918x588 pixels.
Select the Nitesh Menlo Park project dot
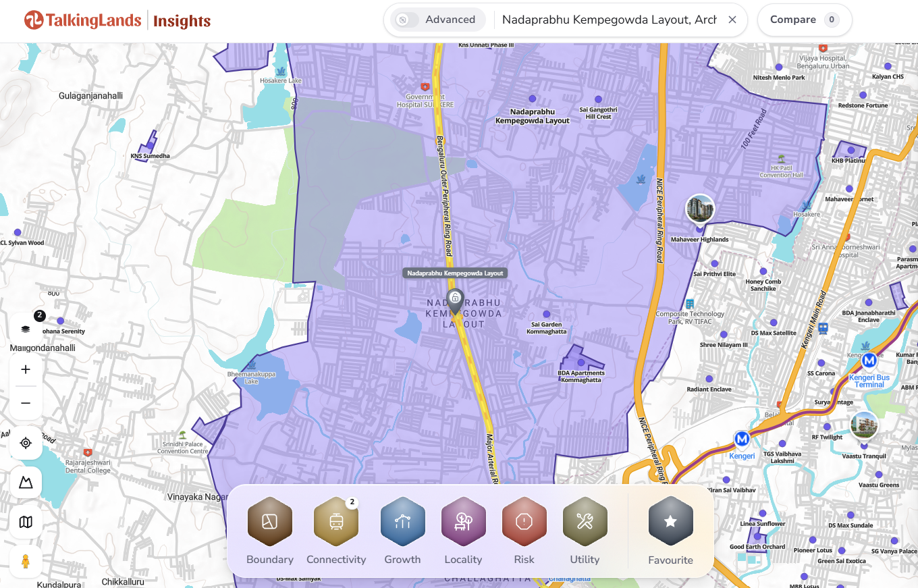coord(779,67)
